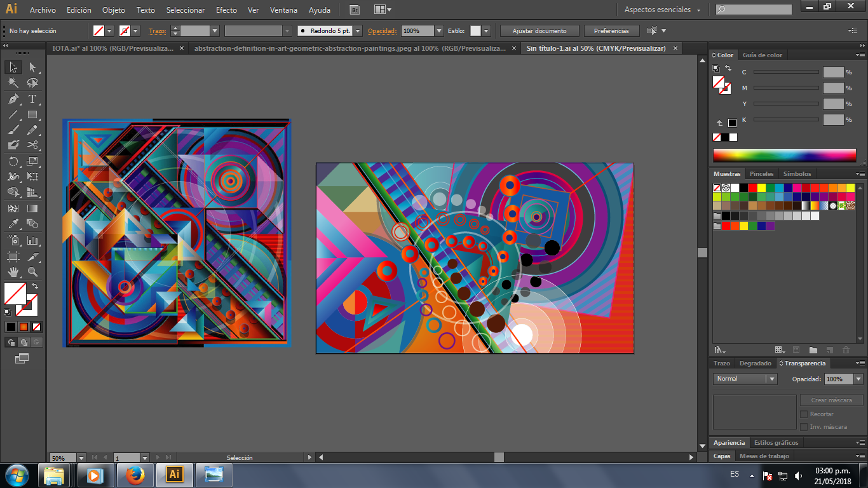This screenshot has height=488, width=868.
Task: Open control bar Opacidad dropdown arrow
Action: tap(439, 30)
